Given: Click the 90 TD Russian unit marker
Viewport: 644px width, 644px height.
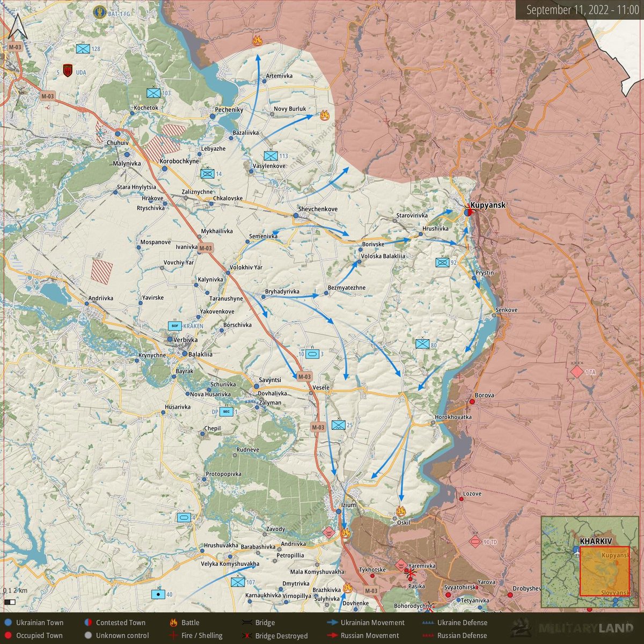Looking at the screenshot, I should click(x=475, y=541).
